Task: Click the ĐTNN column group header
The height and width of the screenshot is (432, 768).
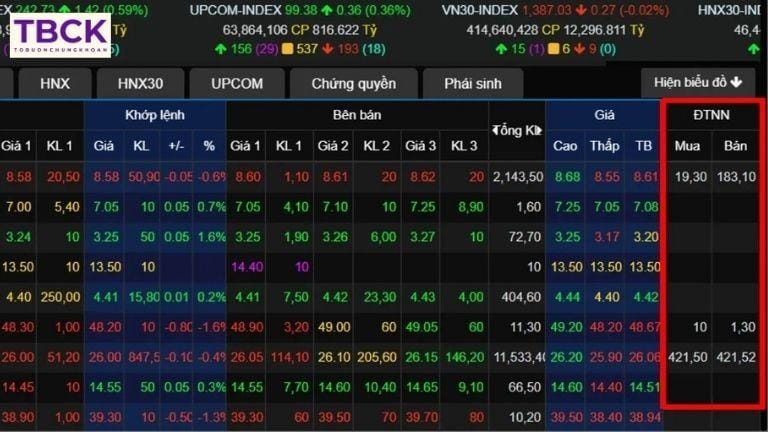Action: click(x=711, y=115)
